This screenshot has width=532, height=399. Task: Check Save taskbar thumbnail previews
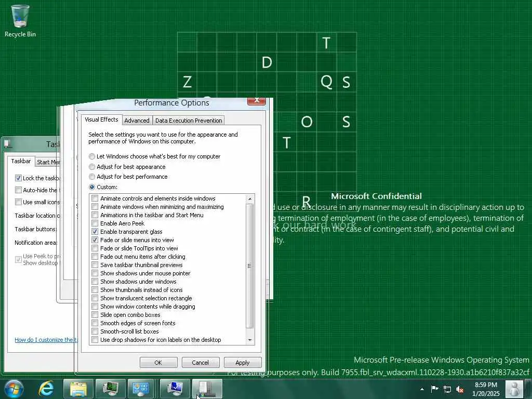coord(95,265)
